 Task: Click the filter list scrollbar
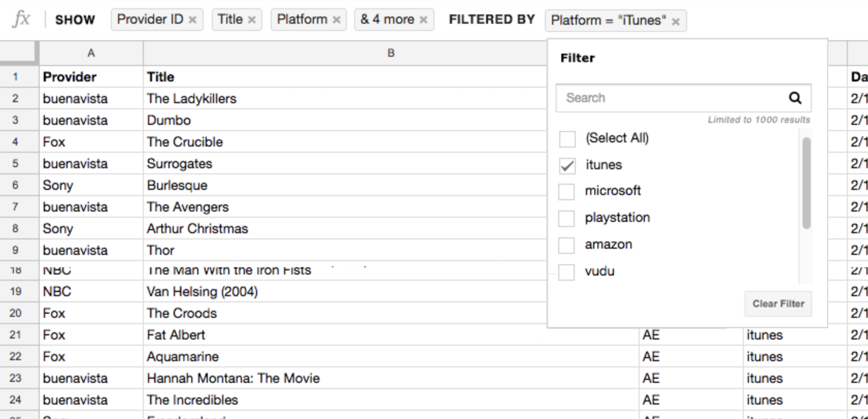[x=807, y=183]
